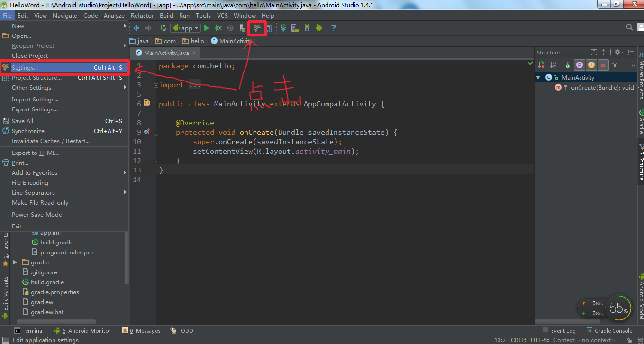Screen dimensions: 644x344
Task: Open TODO tool window
Action: pyautogui.click(x=181, y=331)
